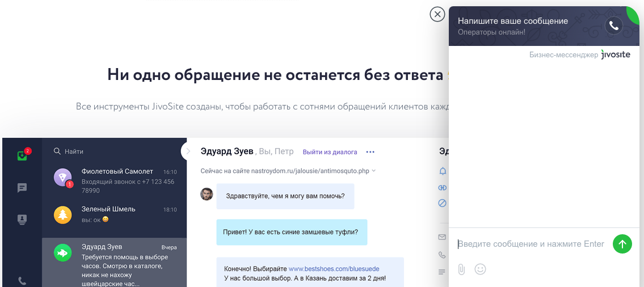644x287 pixels.
Task: Collapse the chat list with arrow chevron
Action: click(x=188, y=151)
